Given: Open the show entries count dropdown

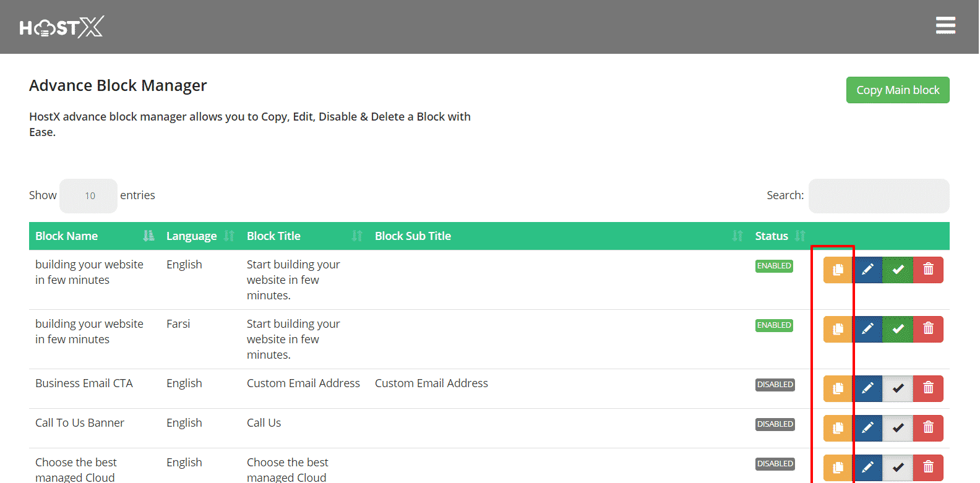Looking at the screenshot, I should pos(88,196).
